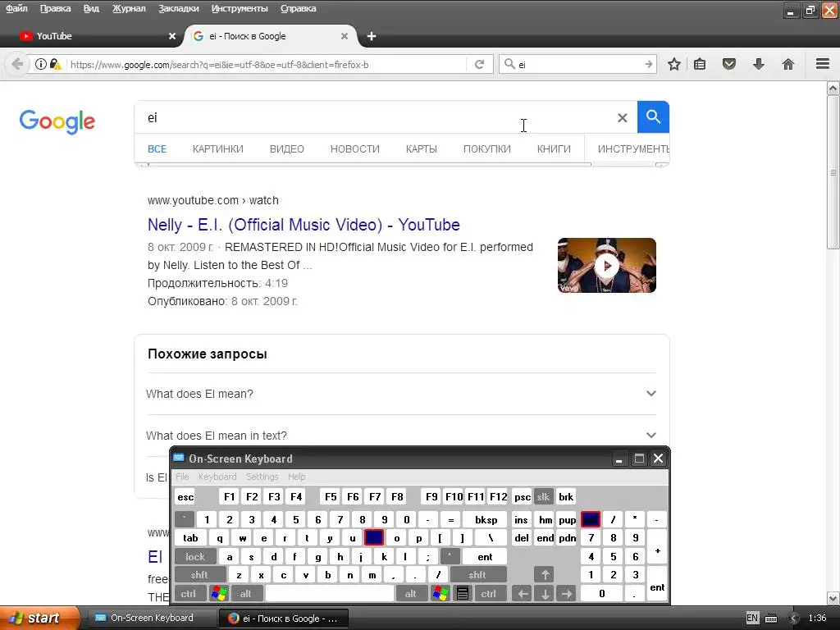Select the НОВОСТИ search tab

coord(354,149)
